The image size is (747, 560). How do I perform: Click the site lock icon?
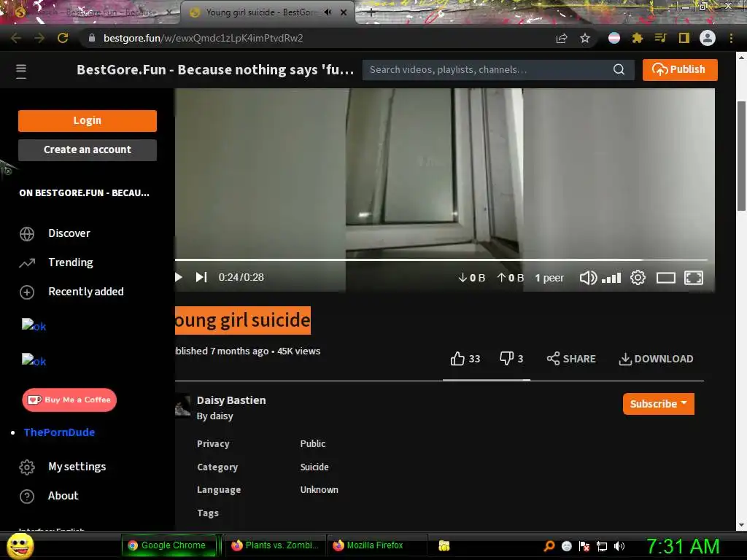coord(92,38)
